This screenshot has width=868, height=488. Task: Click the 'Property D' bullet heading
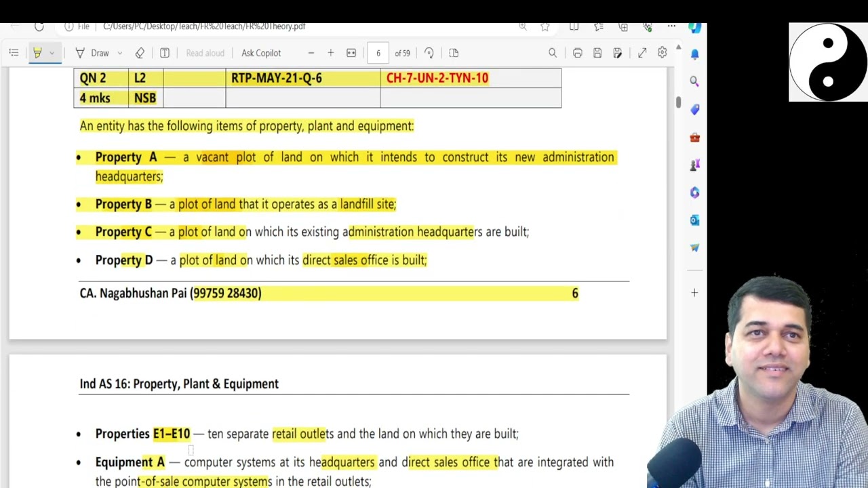(x=124, y=260)
